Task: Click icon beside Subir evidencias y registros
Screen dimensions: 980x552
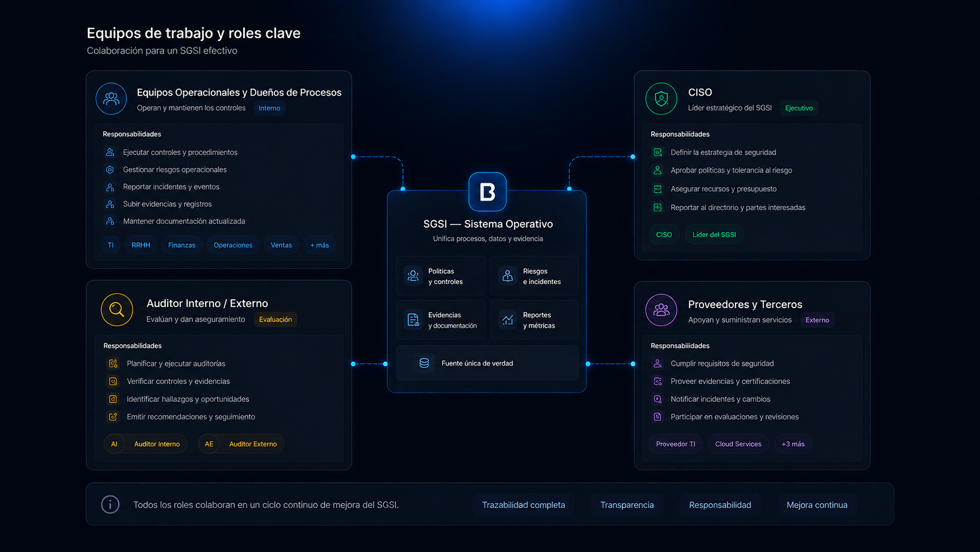Action: click(x=110, y=204)
